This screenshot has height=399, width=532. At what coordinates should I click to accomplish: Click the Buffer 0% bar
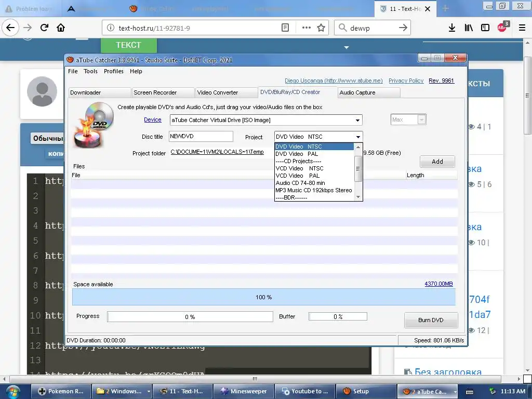click(338, 316)
